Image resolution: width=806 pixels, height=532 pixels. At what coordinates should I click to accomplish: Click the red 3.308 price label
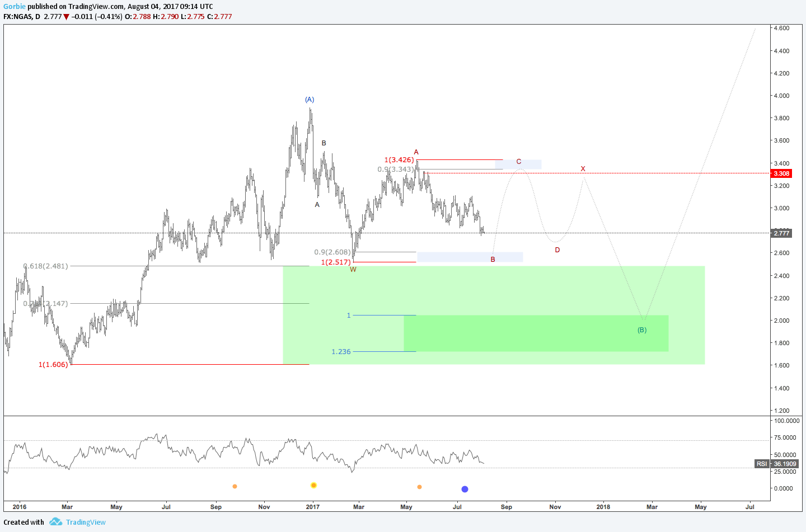pyautogui.click(x=781, y=173)
